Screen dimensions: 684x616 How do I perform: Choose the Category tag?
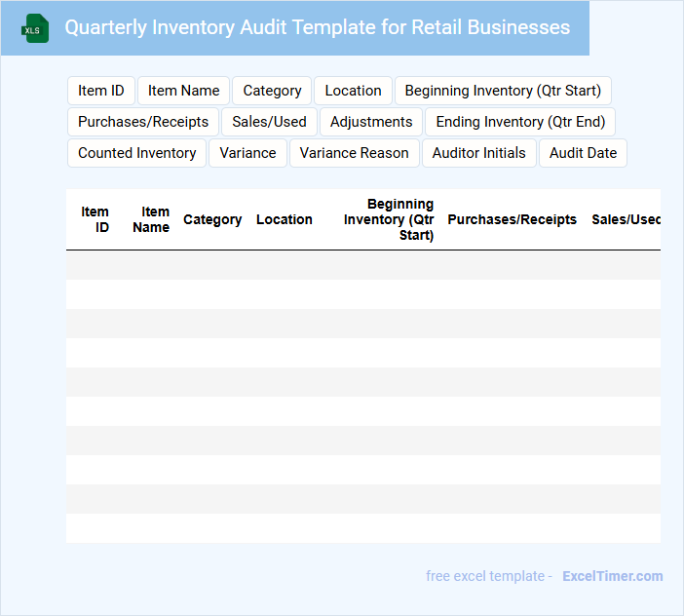[x=272, y=91]
